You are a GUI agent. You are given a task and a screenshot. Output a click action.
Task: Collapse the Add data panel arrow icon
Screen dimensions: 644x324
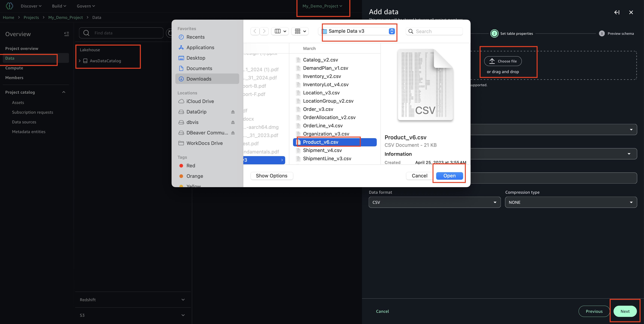click(x=617, y=12)
